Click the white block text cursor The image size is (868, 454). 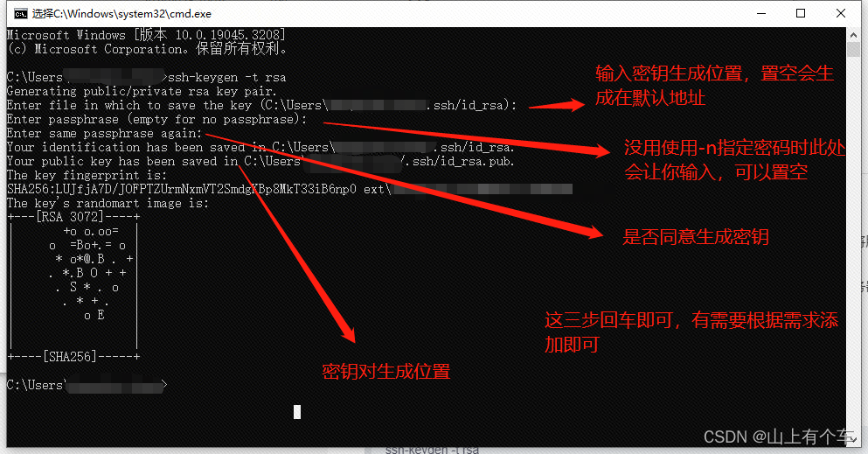pyautogui.click(x=297, y=411)
